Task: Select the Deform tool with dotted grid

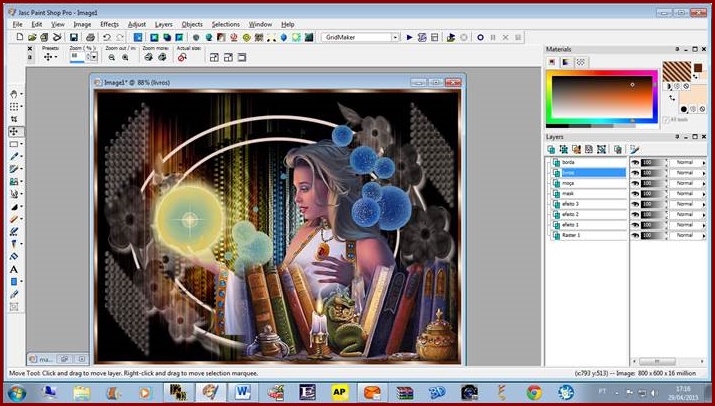Action: [14, 106]
